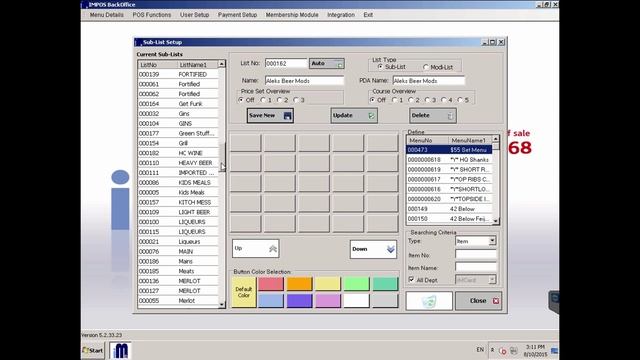Select the Modi-List type radio button

point(426,67)
